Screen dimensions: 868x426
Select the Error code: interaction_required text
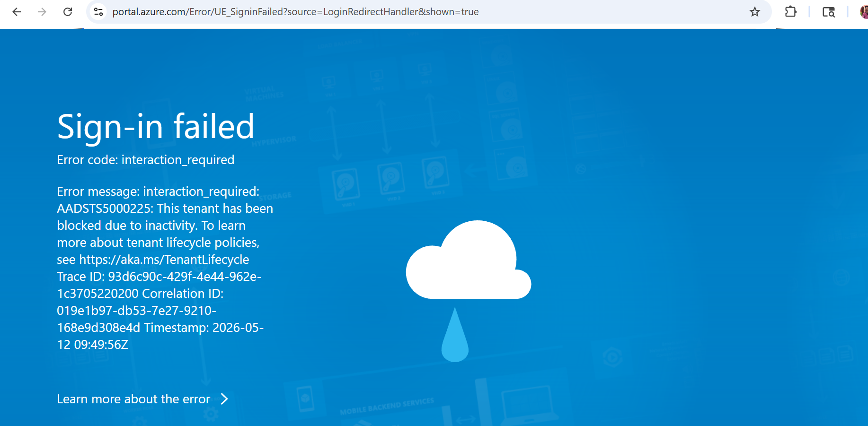(x=146, y=160)
